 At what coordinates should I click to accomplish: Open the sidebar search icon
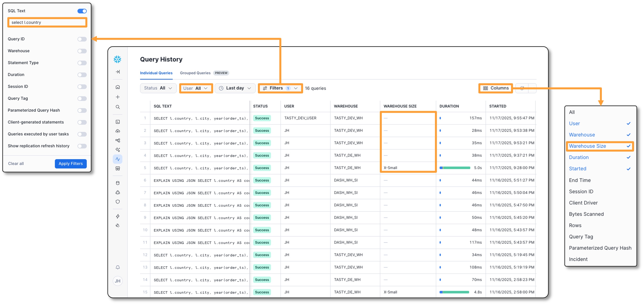(118, 107)
